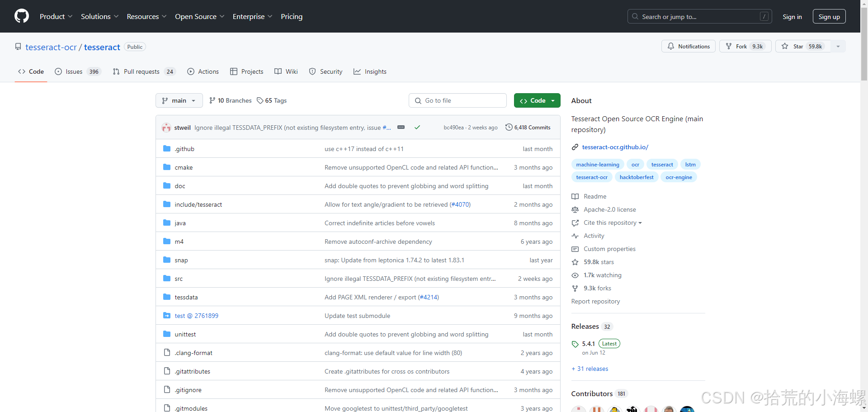Click the Go to file search field
Viewport: 868px width, 412px height.
[458, 100]
